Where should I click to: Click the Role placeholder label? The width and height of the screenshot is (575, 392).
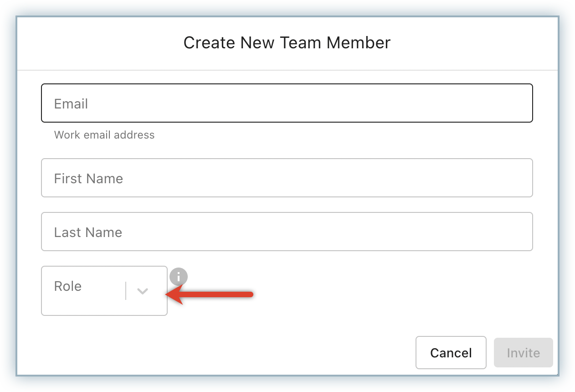click(x=68, y=286)
